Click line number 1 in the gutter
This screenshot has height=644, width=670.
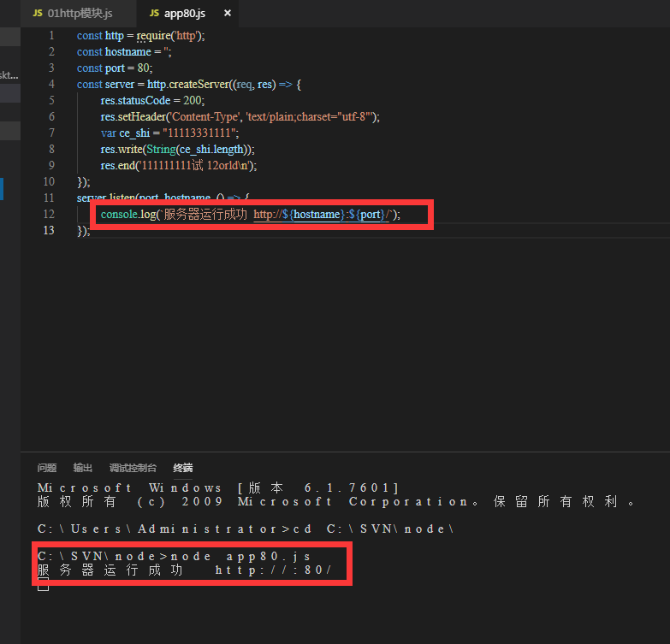[x=51, y=35]
